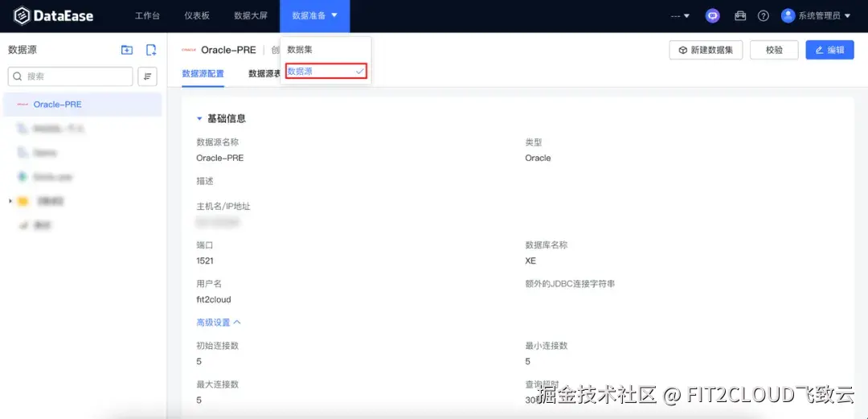
Task: Choose 数据源 from the dropdown
Action: click(x=326, y=71)
